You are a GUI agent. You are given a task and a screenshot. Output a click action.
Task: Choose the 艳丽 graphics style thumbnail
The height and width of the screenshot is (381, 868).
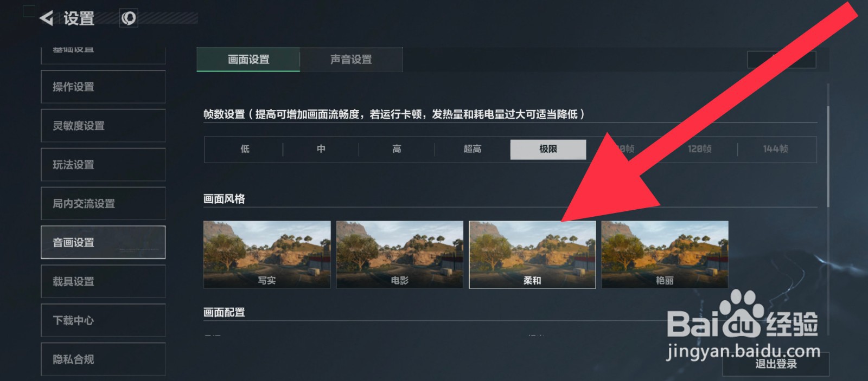tap(665, 254)
